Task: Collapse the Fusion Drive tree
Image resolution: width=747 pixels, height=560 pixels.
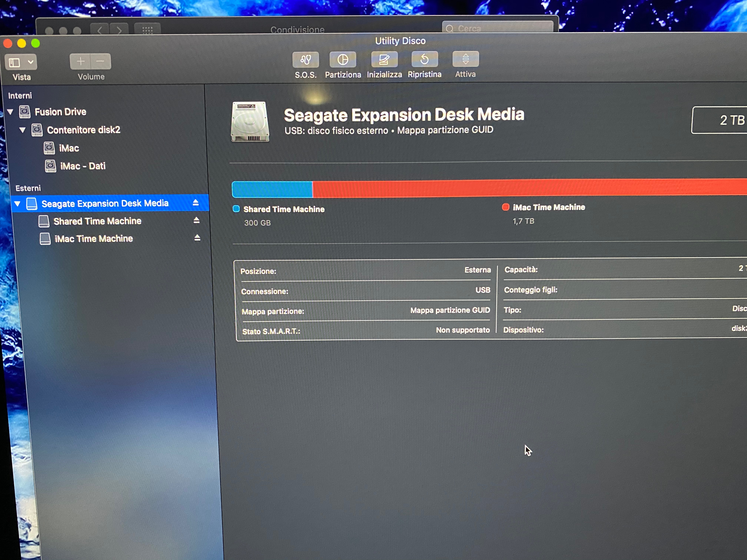Action: [10, 112]
